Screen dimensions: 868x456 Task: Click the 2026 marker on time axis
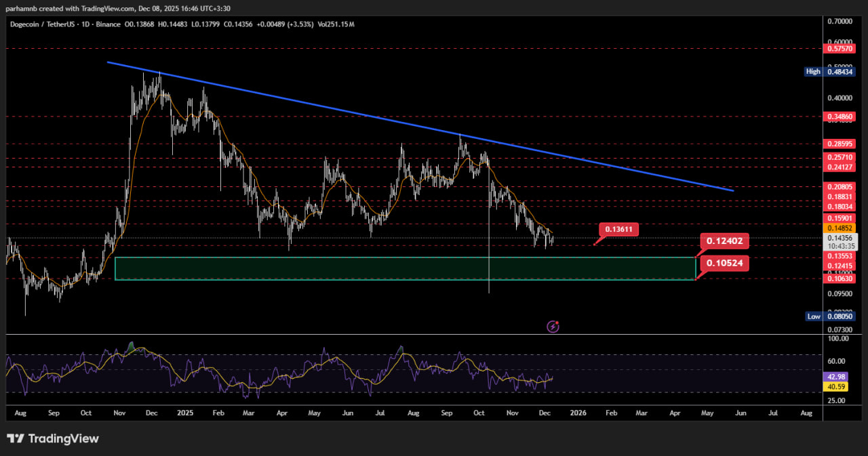click(578, 412)
